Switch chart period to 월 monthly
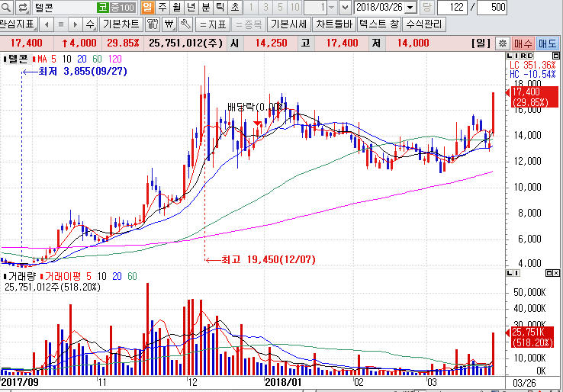 [176, 8]
